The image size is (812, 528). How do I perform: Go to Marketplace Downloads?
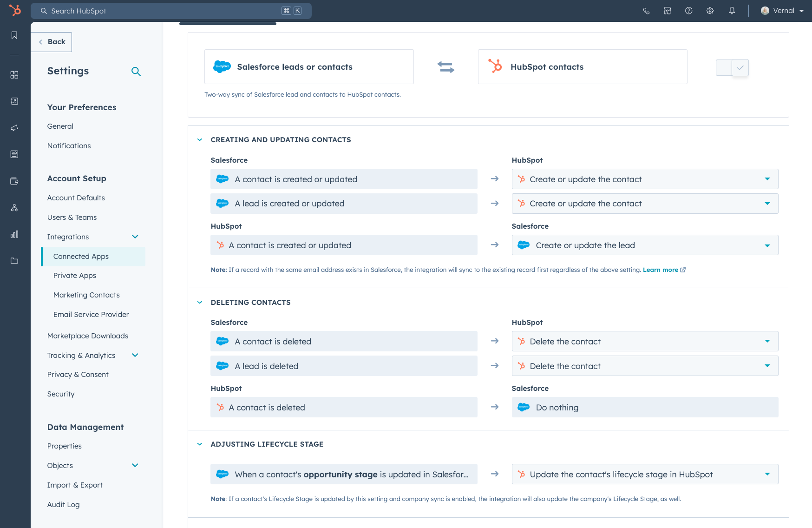[88, 336]
